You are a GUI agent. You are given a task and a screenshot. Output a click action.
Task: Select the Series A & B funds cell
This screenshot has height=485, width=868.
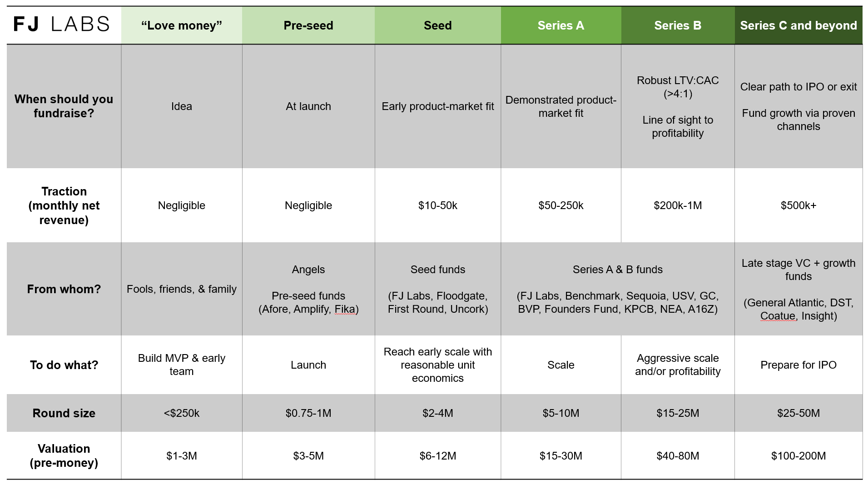618,289
